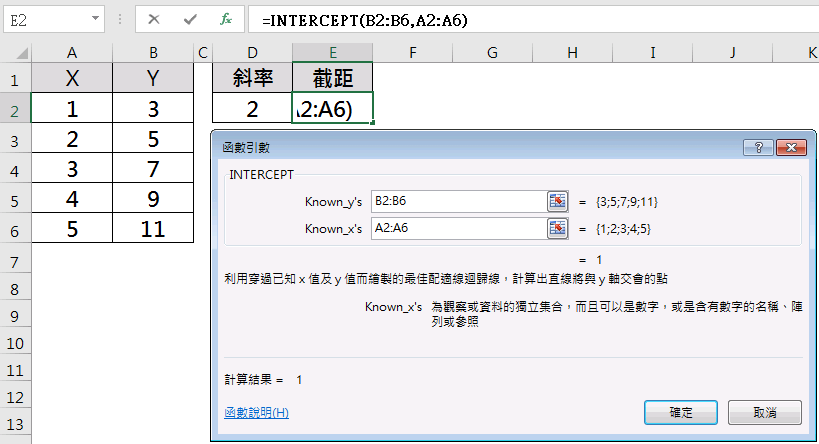Viewport: 819px width, 444px height.
Task: Click the help question mark button in dialog
Action: point(757,147)
